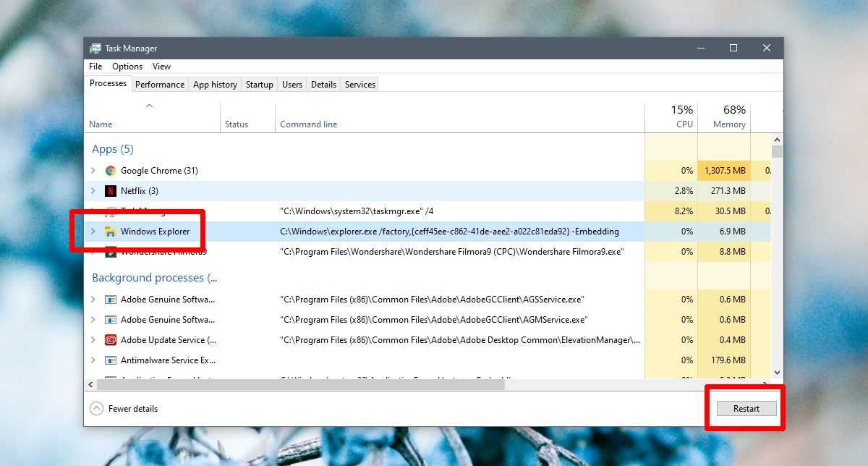The width and height of the screenshot is (868, 466).
Task: Open the Options menu
Action: click(x=127, y=67)
